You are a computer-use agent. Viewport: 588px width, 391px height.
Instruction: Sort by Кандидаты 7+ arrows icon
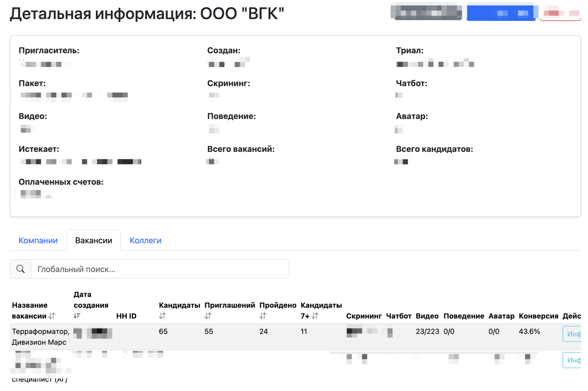tap(315, 316)
